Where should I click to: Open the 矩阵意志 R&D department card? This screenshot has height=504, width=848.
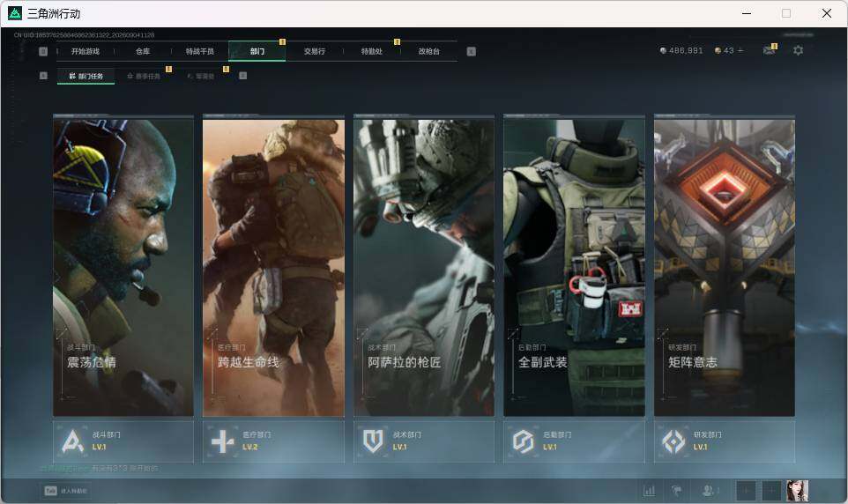pos(725,265)
